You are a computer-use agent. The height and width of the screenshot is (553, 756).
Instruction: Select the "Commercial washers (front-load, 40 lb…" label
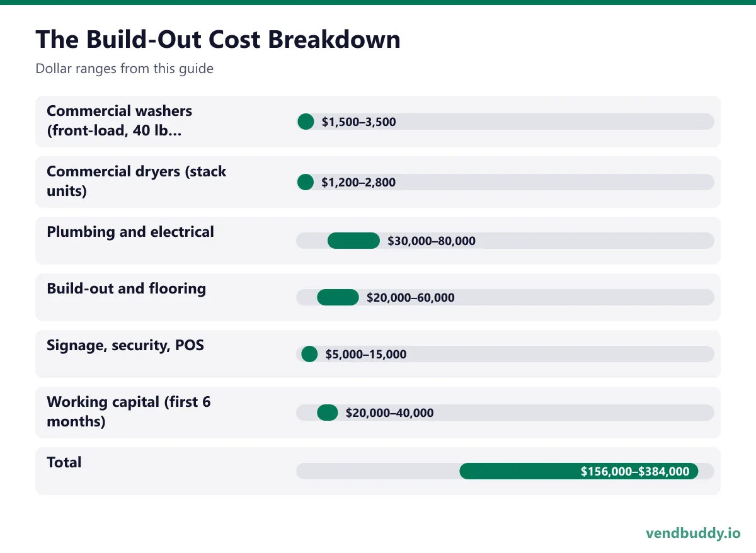click(x=120, y=121)
